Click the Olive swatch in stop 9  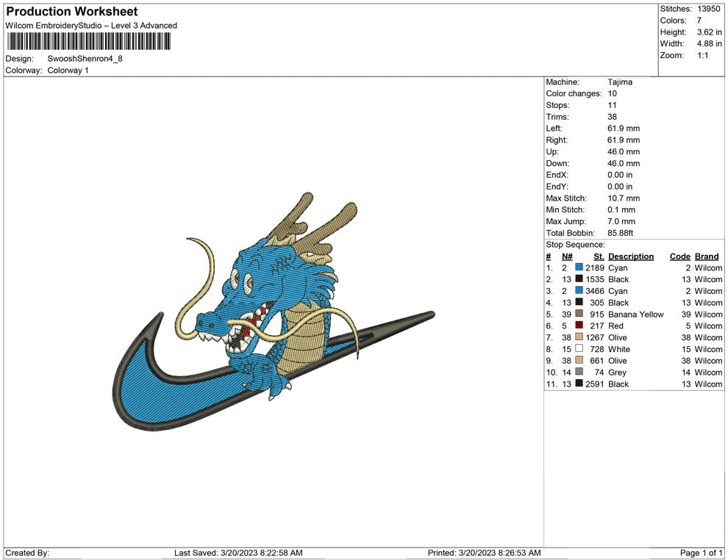579,360
